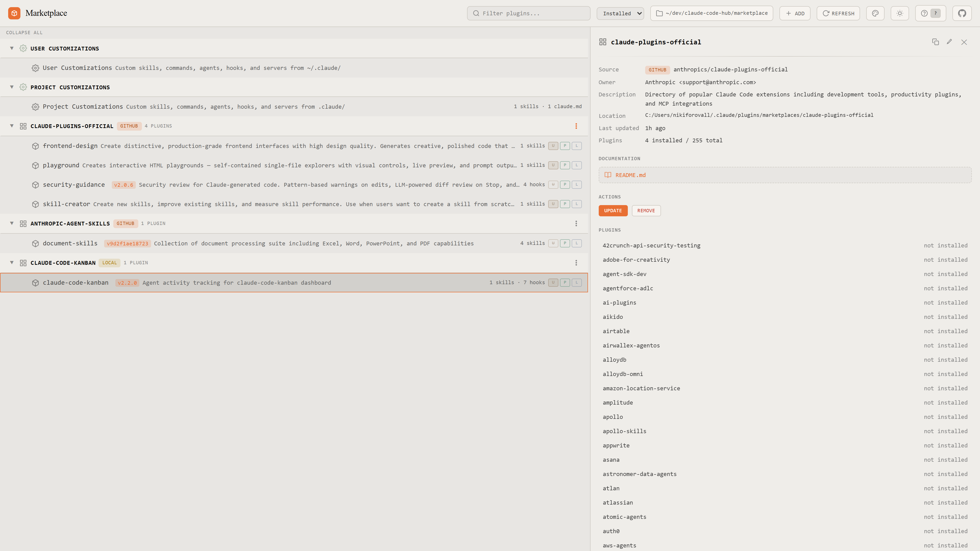The height and width of the screenshot is (551, 980).
Task: Click the package icon for skill-creator
Action: click(35, 204)
